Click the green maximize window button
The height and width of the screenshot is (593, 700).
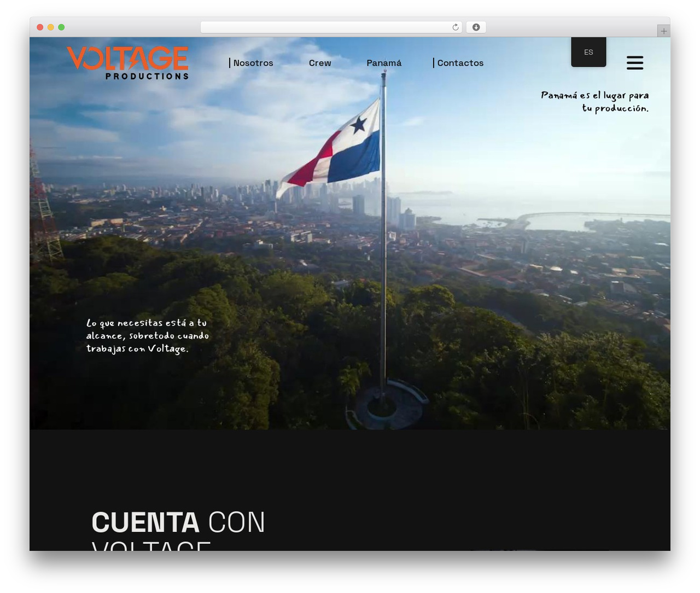point(61,27)
